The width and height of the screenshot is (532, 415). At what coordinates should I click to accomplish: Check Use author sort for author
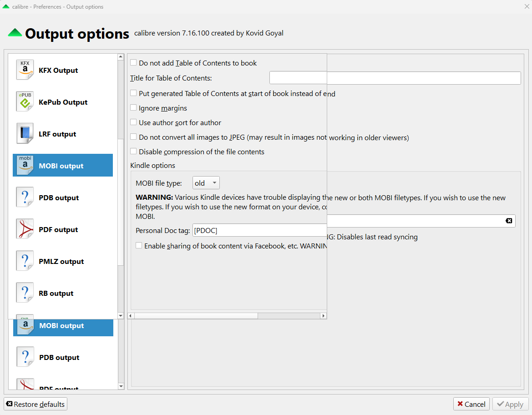[x=133, y=122]
